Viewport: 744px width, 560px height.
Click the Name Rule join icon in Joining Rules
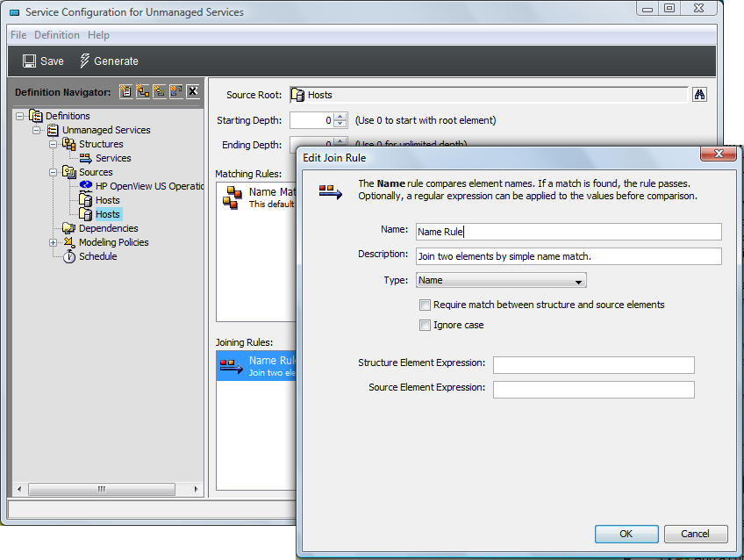pyautogui.click(x=232, y=366)
